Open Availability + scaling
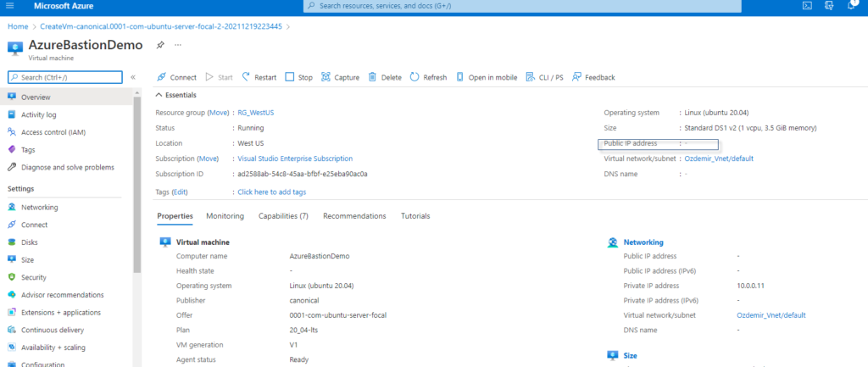Screen dimensions: 868x367 pyautogui.click(x=53, y=348)
